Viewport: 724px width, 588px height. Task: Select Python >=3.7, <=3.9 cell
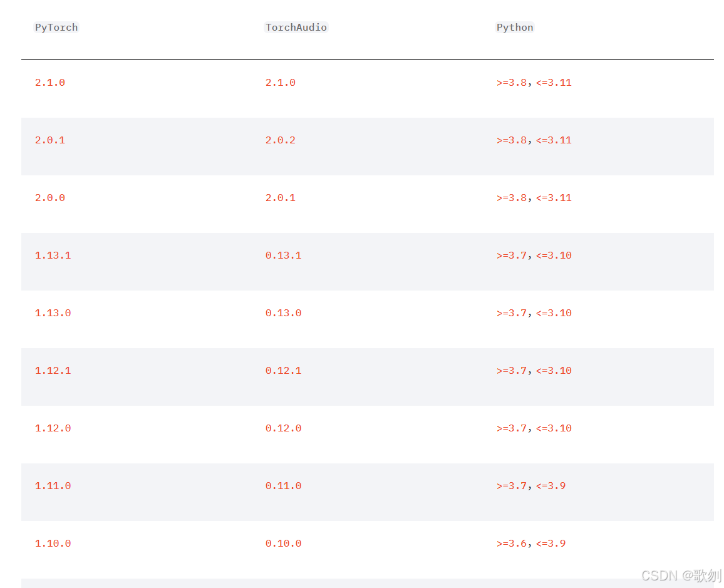click(x=531, y=486)
